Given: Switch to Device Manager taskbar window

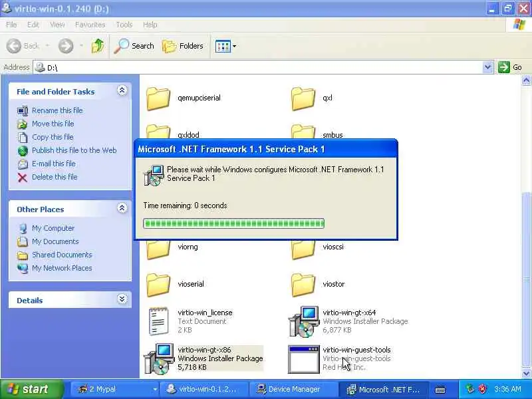Looking at the screenshot, I should pyautogui.click(x=293, y=389).
